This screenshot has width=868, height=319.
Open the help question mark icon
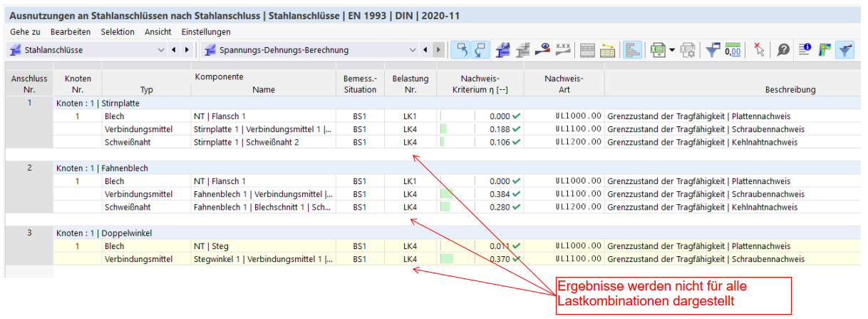782,50
